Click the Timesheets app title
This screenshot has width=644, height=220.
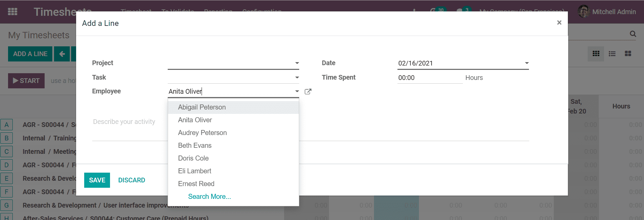[x=62, y=12]
